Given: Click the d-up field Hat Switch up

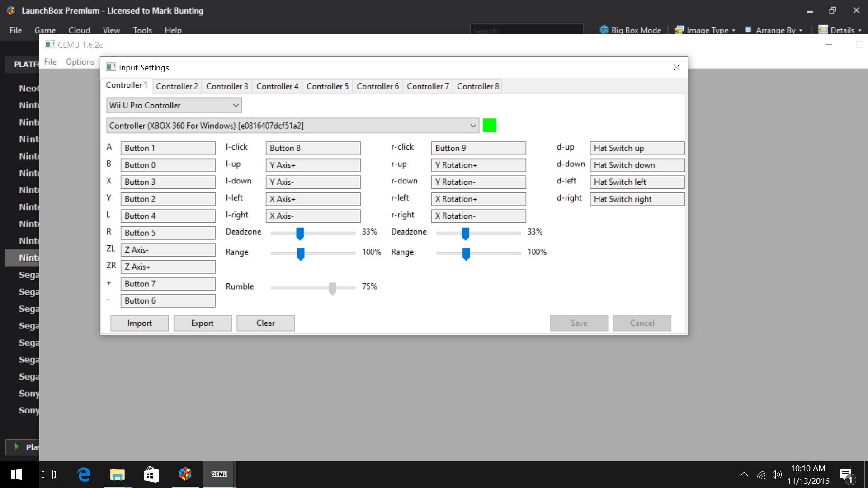Looking at the screenshot, I should (637, 148).
